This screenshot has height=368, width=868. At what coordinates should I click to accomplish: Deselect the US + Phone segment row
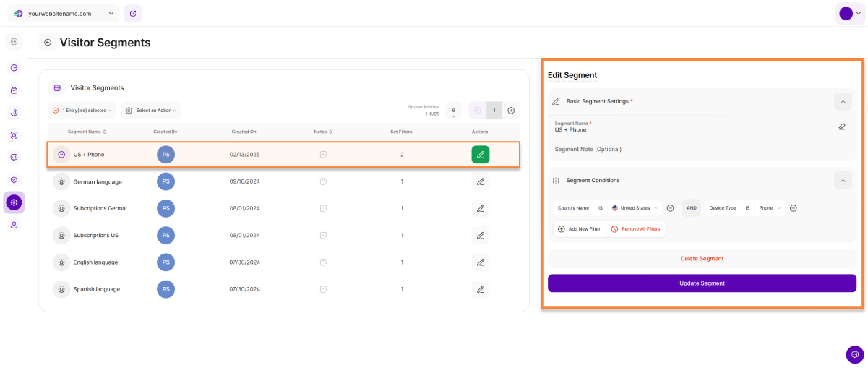coord(61,155)
